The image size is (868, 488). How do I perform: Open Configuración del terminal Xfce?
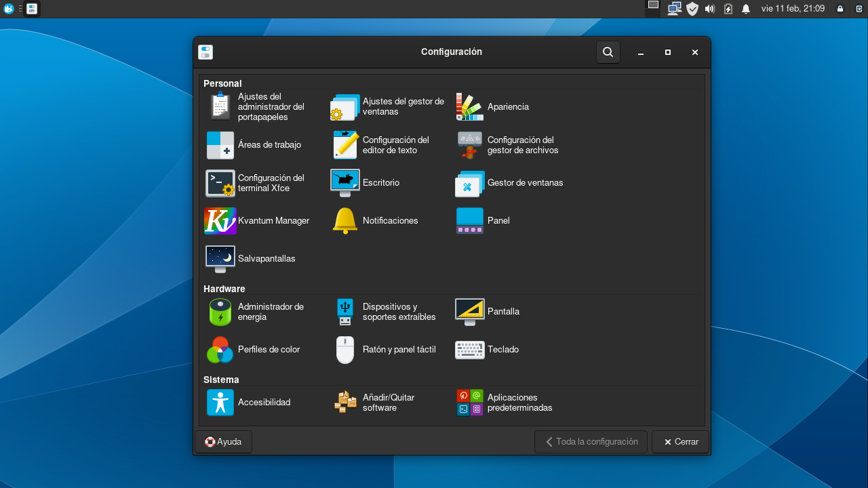pyautogui.click(x=256, y=182)
